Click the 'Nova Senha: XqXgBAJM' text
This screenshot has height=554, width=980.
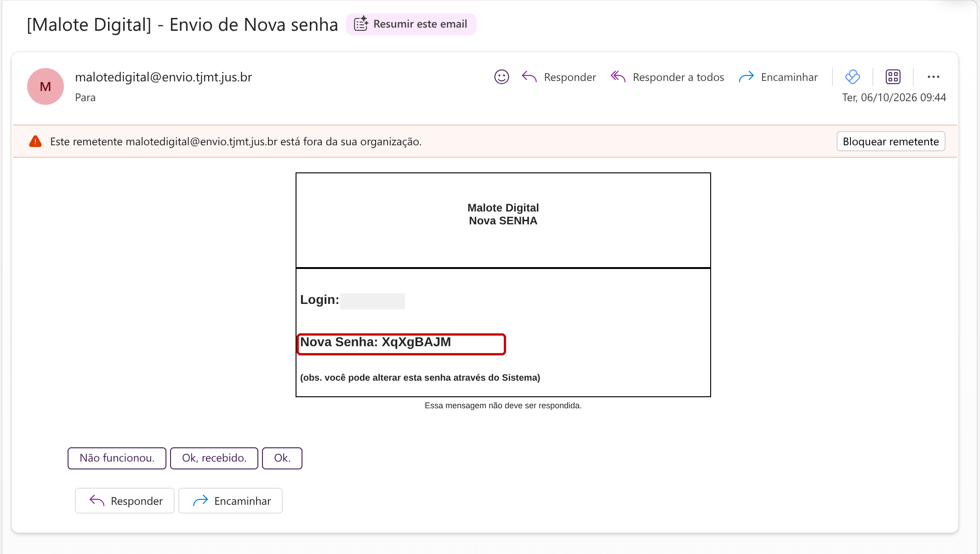pos(376,342)
